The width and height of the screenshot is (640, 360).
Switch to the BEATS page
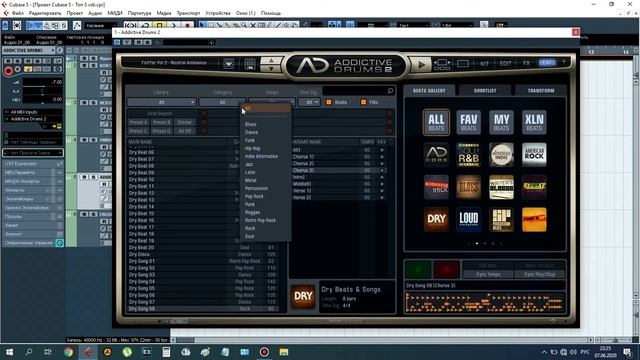[547, 63]
